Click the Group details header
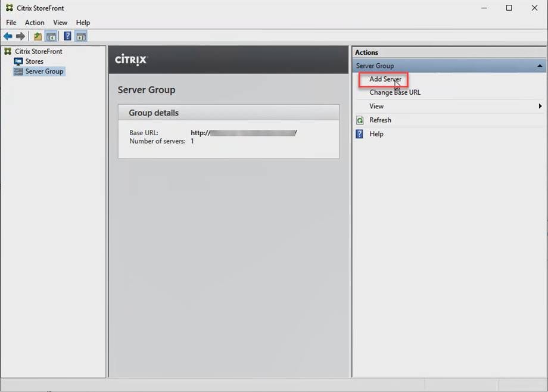This screenshot has width=548, height=392. (x=229, y=113)
